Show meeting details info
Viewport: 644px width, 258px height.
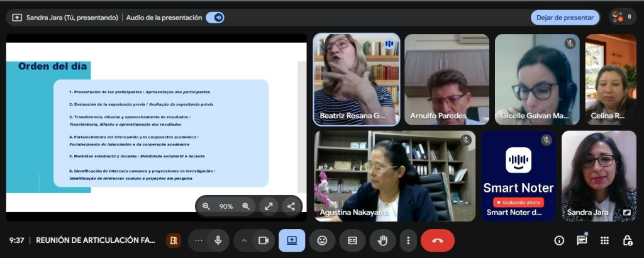click(559, 240)
